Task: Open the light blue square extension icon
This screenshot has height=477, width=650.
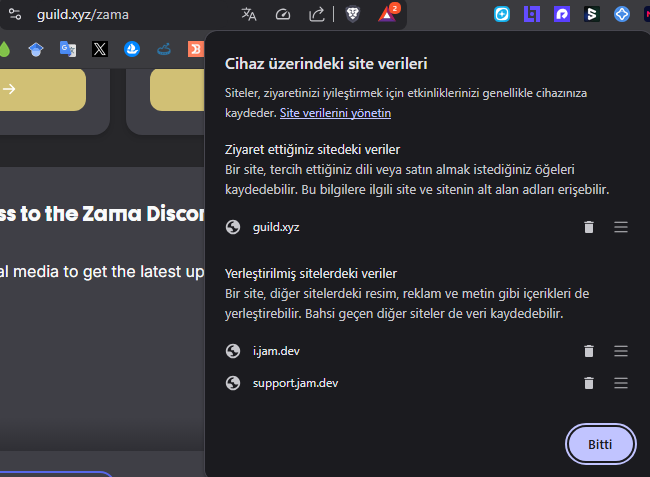Action: point(502,14)
